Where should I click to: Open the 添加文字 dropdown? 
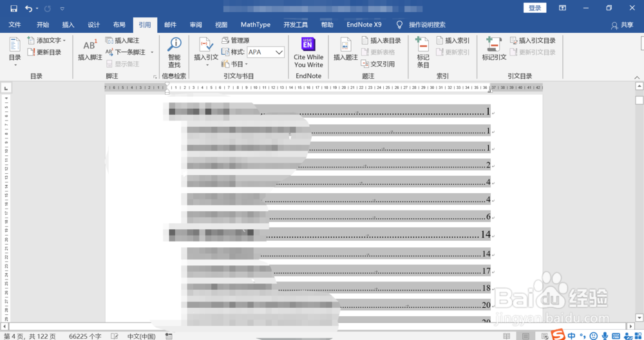coord(46,40)
